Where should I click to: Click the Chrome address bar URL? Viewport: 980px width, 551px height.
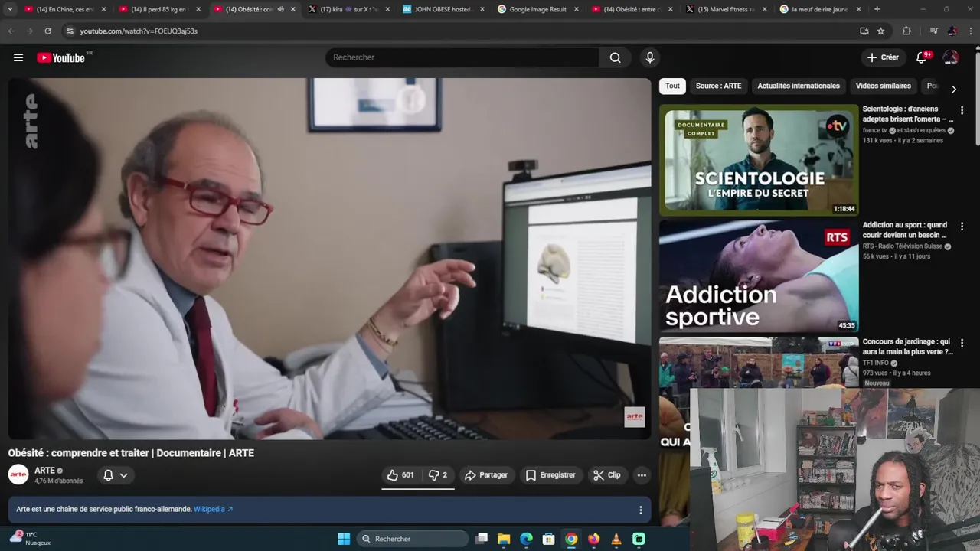tap(139, 31)
